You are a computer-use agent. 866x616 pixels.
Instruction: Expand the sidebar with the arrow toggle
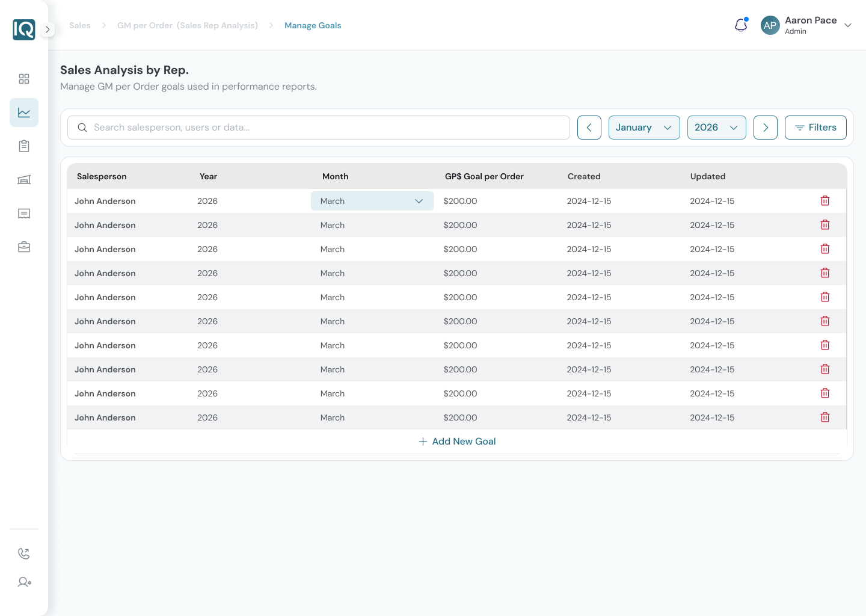point(48,29)
